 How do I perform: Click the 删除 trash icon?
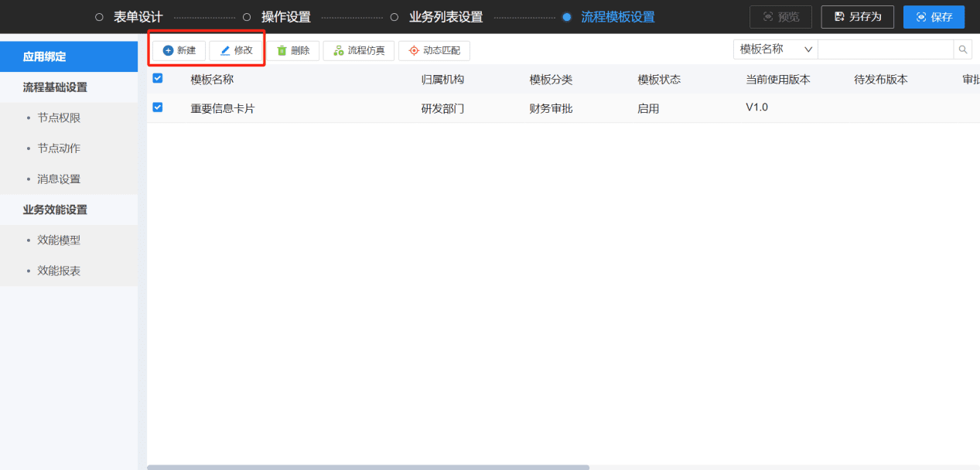point(282,50)
